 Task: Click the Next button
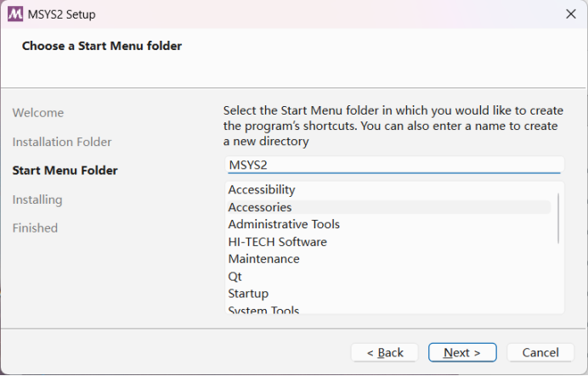tap(462, 352)
